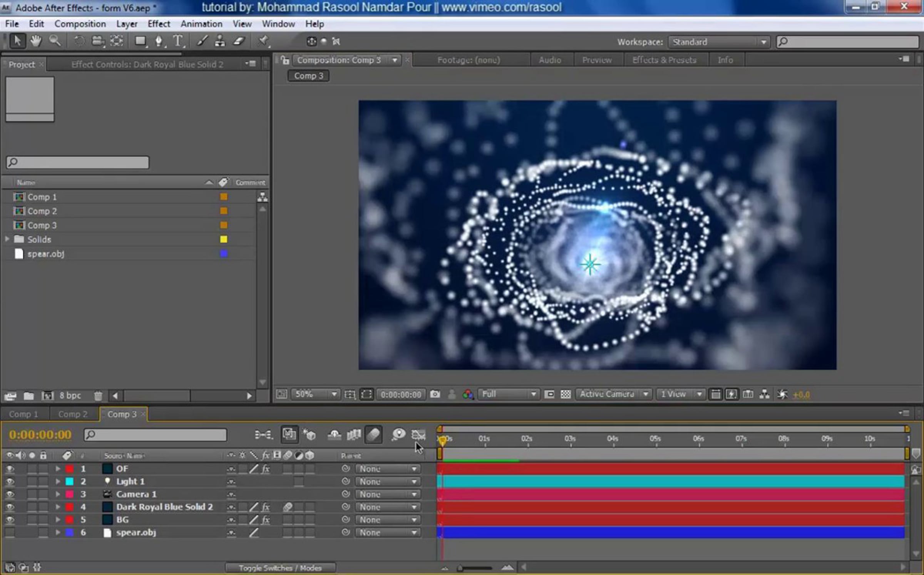Expand the Solids folder
Image resolution: width=924 pixels, height=575 pixels.
pyautogui.click(x=7, y=239)
